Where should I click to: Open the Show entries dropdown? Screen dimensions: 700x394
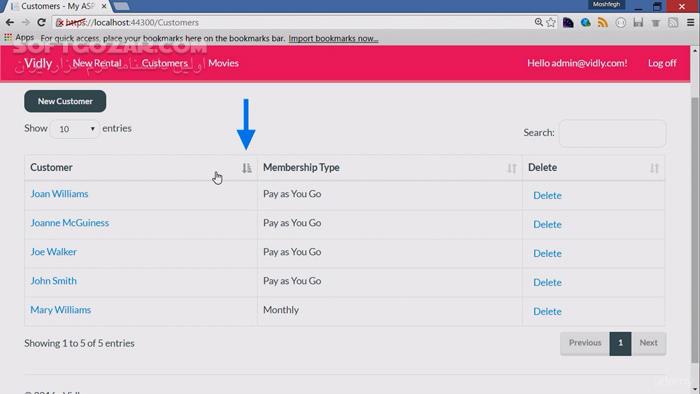point(75,129)
